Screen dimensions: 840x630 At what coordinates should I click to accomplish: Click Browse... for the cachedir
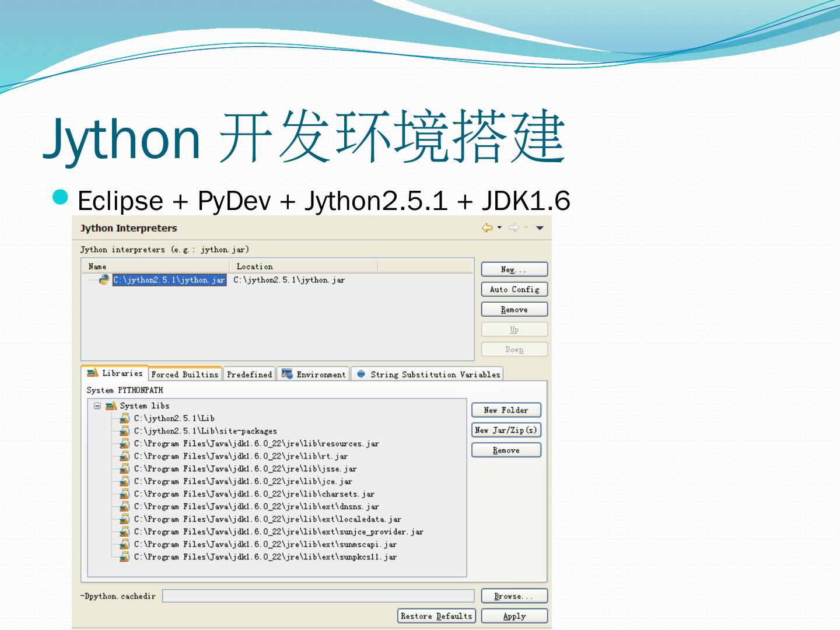coord(514,596)
